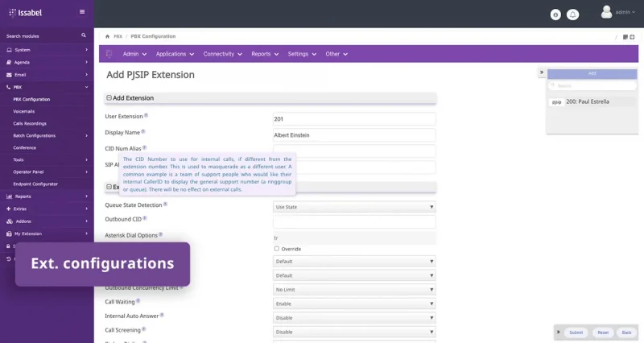Open the Queue State Detection dropdown
The height and width of the screenshot is (343, 644).
[x=354, y=207]
